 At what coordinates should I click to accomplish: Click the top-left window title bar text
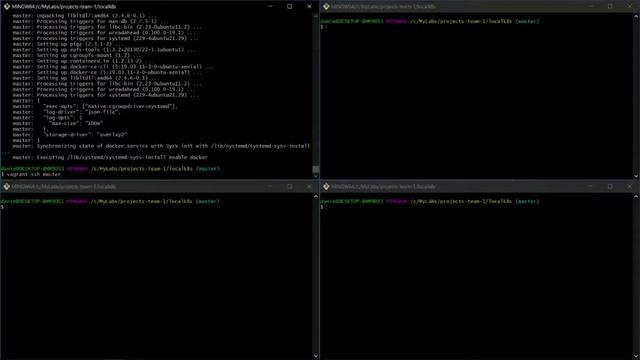(64, 7)
